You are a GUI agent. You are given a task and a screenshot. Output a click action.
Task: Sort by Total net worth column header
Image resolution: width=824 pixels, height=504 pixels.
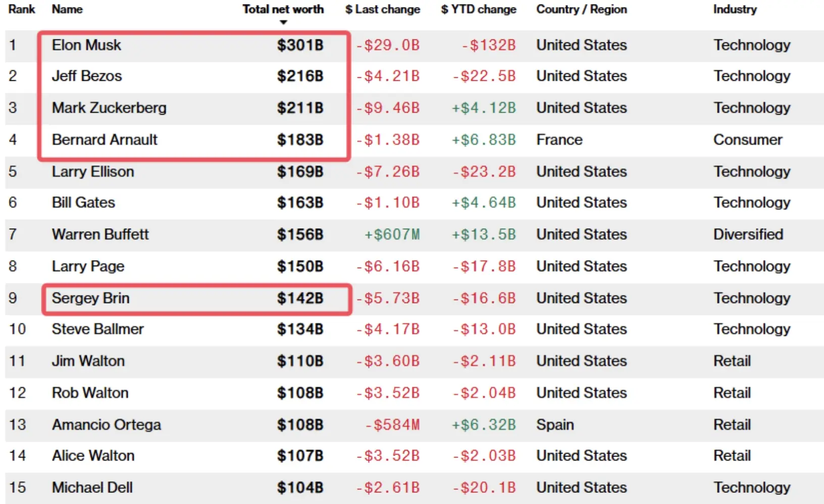pyautogui.click(x=283, y=9)
